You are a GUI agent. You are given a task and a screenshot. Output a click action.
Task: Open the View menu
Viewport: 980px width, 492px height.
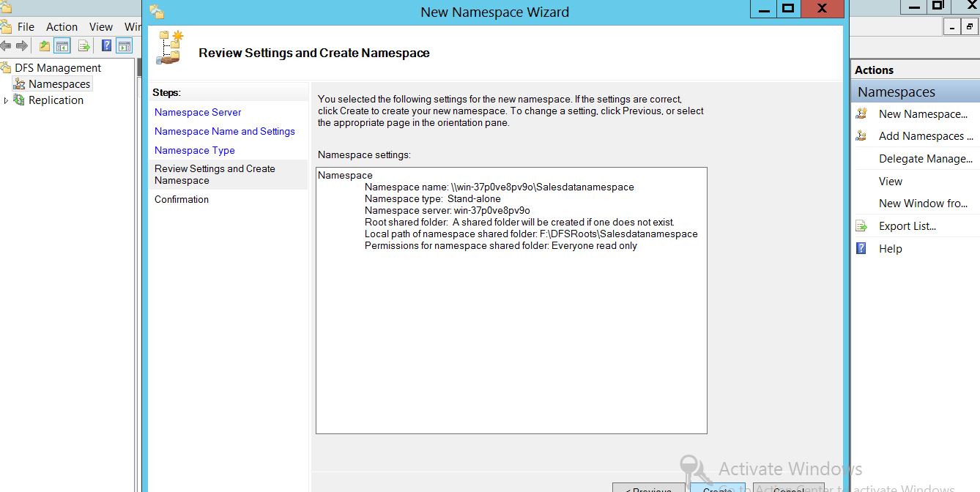(x=101, y=26)
